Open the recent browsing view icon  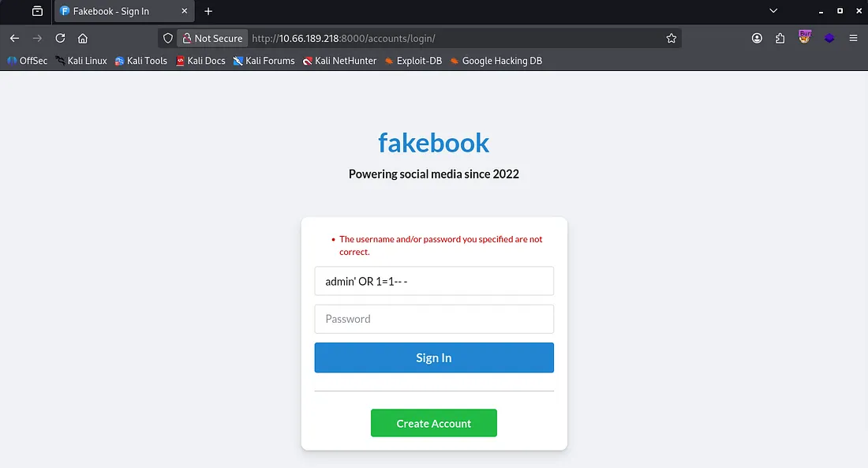click(37, 11)
